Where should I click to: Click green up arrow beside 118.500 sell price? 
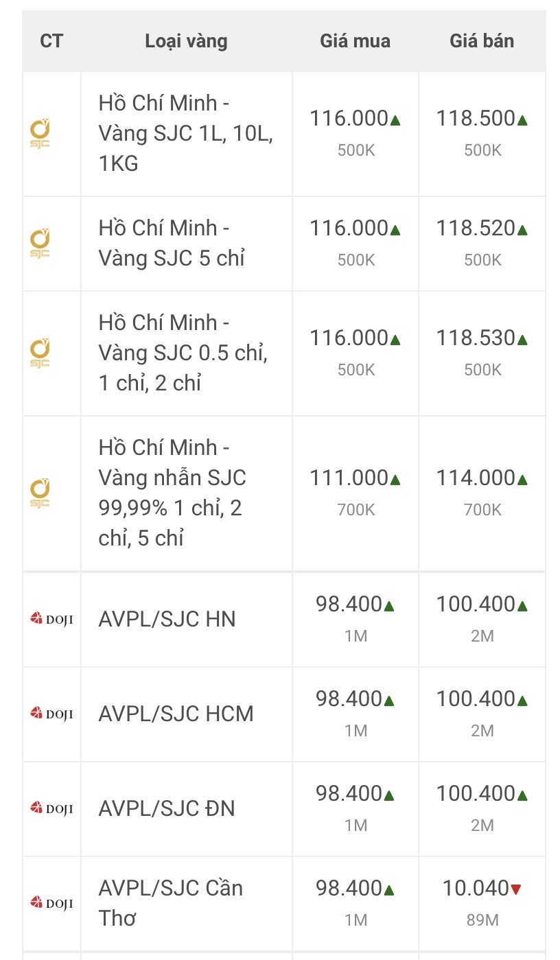(522, 120)
